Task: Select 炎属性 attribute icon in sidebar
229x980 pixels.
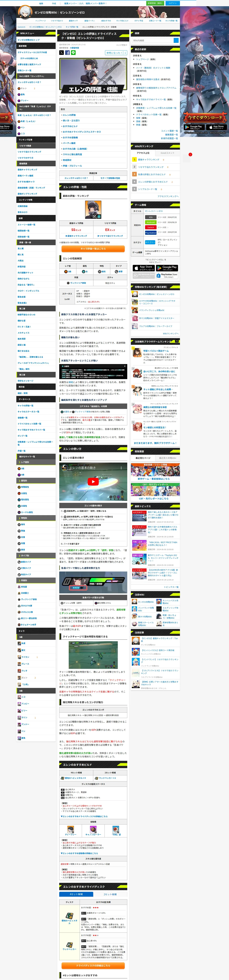Action: 19,493
